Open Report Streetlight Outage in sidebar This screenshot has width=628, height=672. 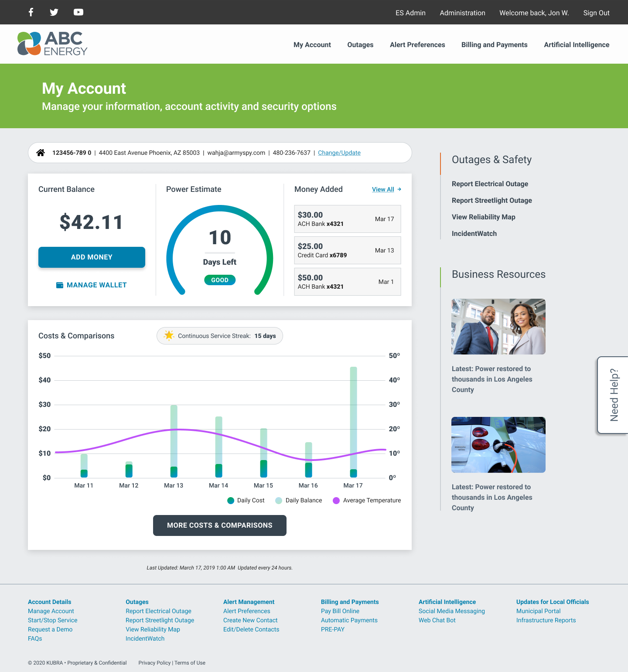click(x=492, y=201)
